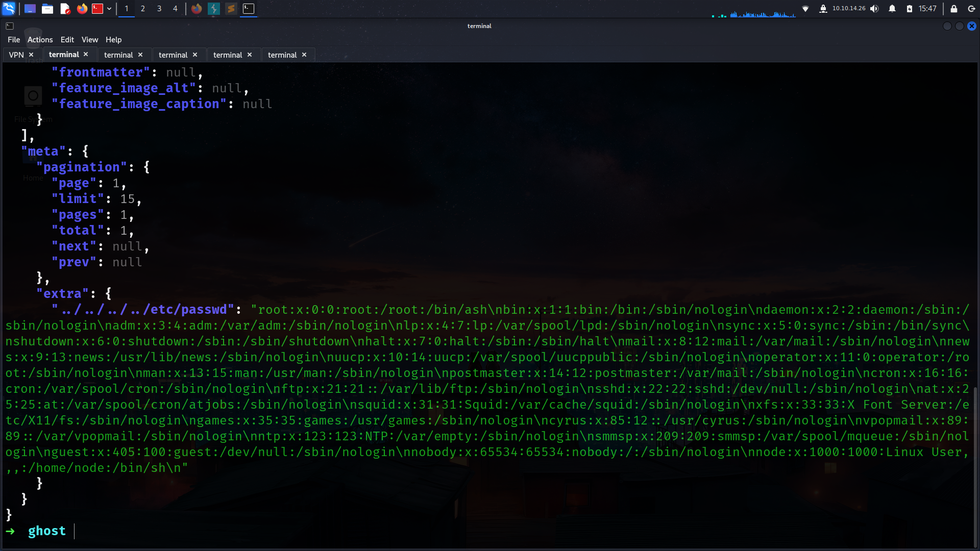The height and width of the screenshot is (551, 980).
Task: Launch the text editor from panel
Action: 65,9
